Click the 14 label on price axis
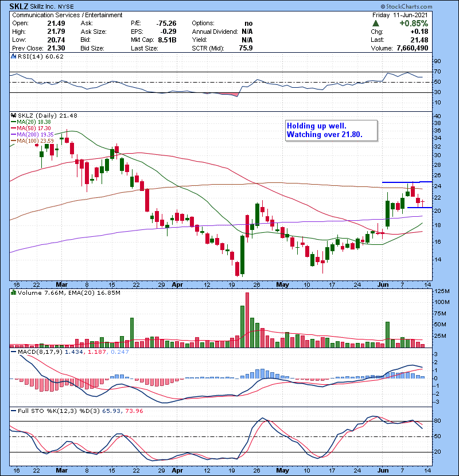Screen dimensions: 459x476 pos(437,260)
